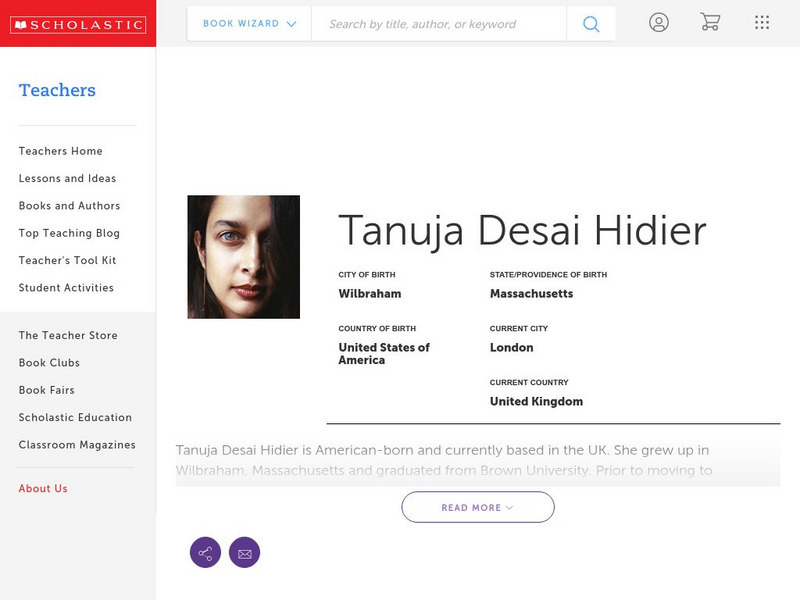Image resolution: width=800 pixels, height=600 pixels.
Task: Open Scholastic Education link
Action: (x=75, y=417)
